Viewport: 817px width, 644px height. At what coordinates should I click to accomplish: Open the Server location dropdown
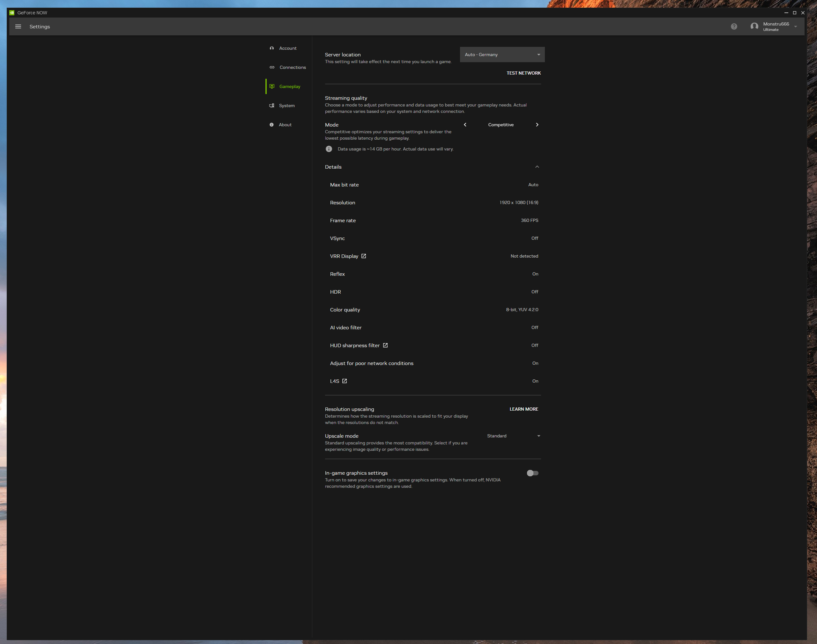(502, 55)
